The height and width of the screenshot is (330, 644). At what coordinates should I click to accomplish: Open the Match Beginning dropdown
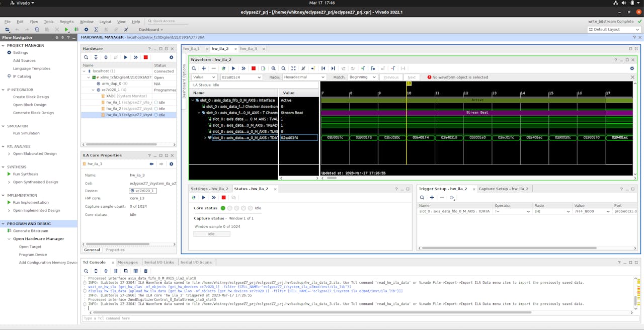[362, 77]
